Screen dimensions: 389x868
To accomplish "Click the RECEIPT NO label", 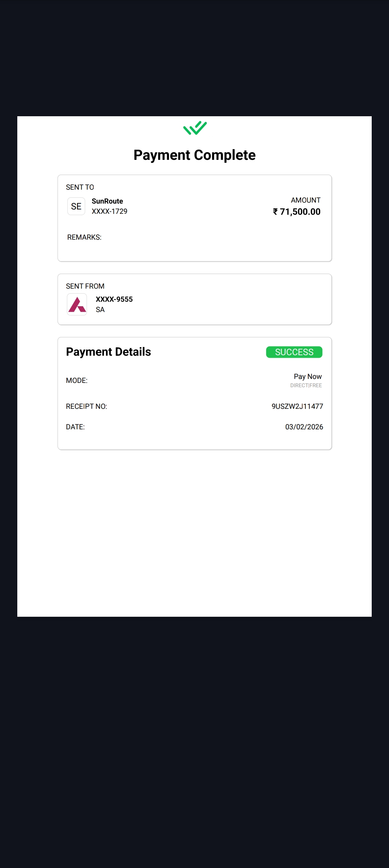I will (x=86, y=406).
